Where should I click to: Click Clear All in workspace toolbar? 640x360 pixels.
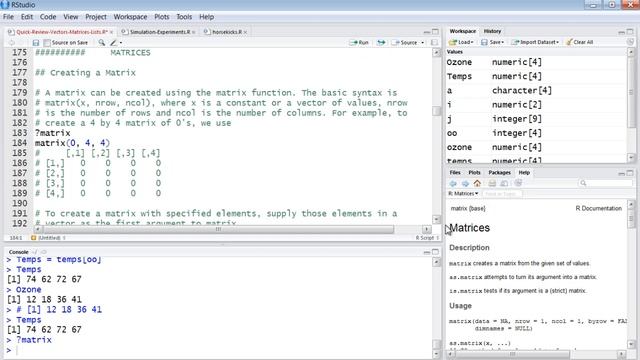580,42
